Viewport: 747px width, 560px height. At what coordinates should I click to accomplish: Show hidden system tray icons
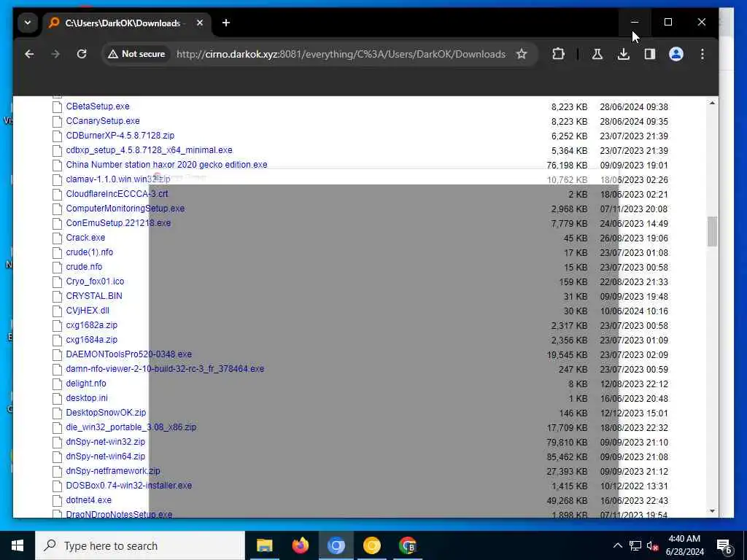click(x=617, y=545)
